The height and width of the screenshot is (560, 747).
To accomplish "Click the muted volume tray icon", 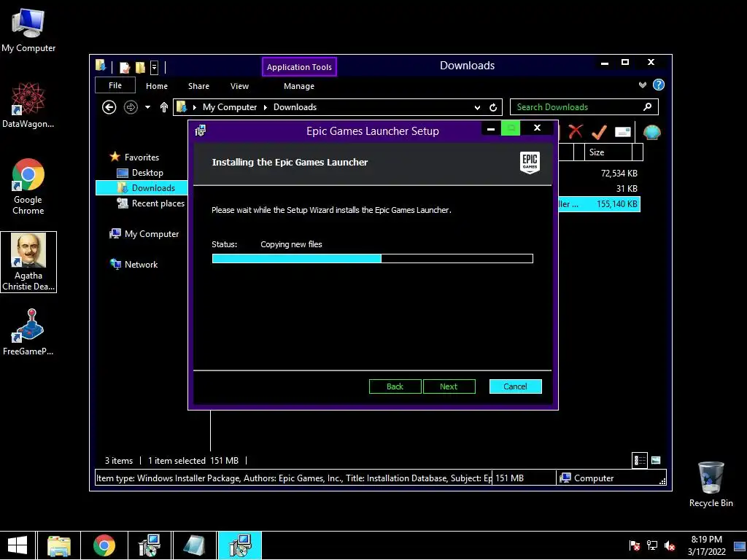I will point(670,545).
